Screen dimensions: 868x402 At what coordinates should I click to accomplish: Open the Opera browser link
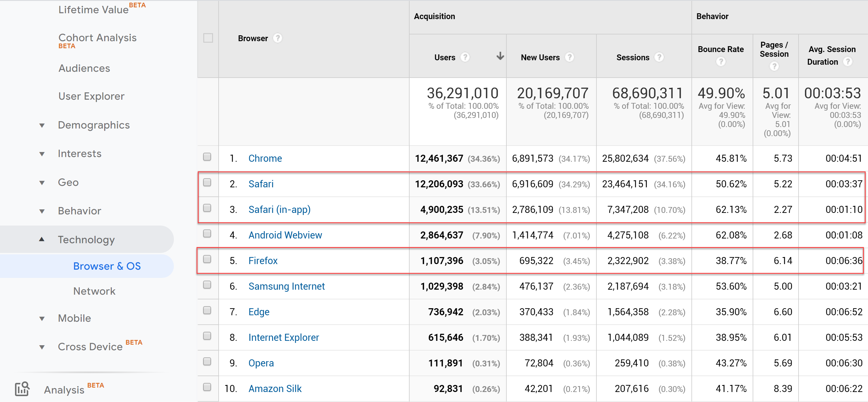tap(261, 363)
